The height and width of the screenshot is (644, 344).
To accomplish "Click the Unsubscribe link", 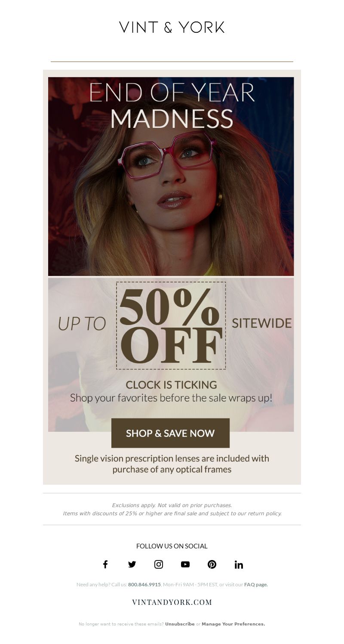I will click(x=180, y=624).
